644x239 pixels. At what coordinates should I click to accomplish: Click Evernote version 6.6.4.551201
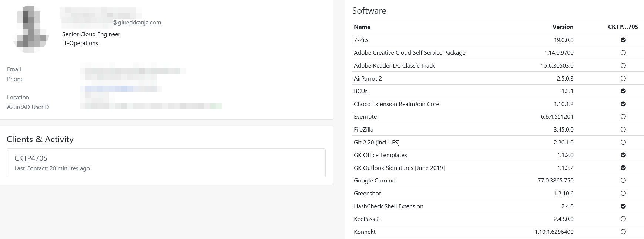click(557, 117)
